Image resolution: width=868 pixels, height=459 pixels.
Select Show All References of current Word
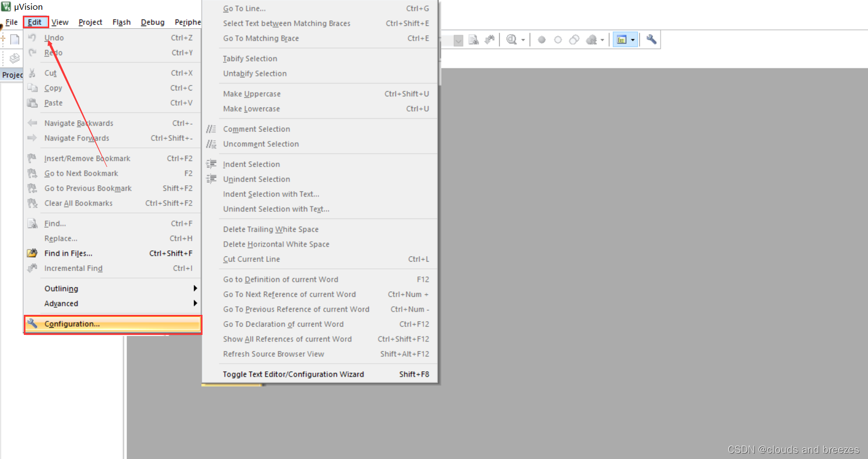tap(320, 339)
